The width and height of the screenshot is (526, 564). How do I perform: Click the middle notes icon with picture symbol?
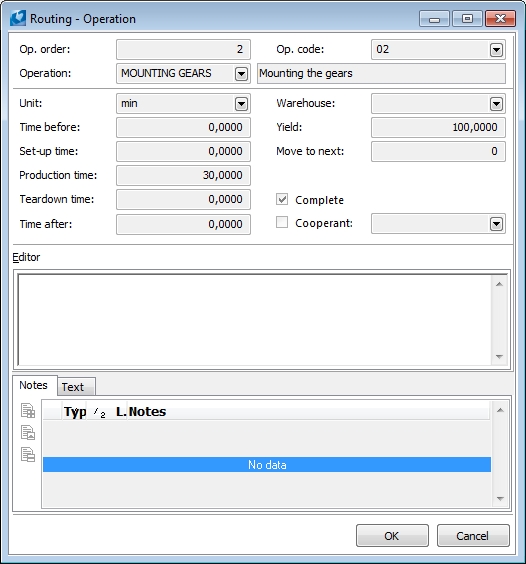[x=28, y=432]
